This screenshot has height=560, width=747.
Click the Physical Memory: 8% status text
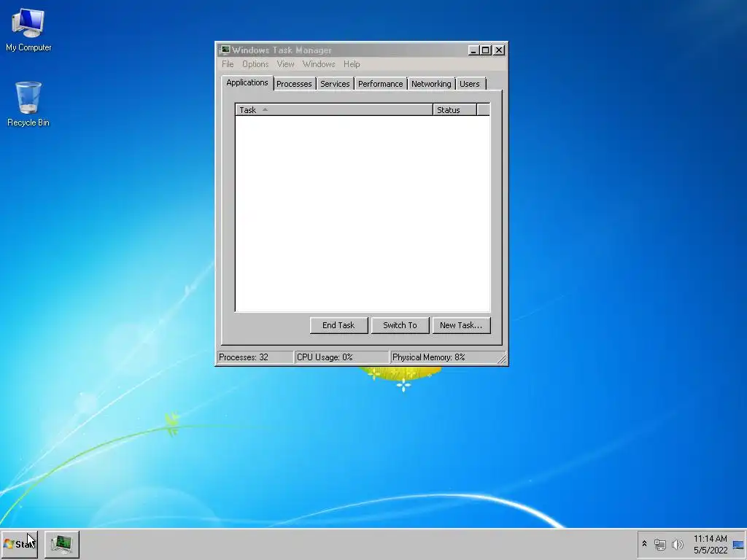(x=429, y=357)
